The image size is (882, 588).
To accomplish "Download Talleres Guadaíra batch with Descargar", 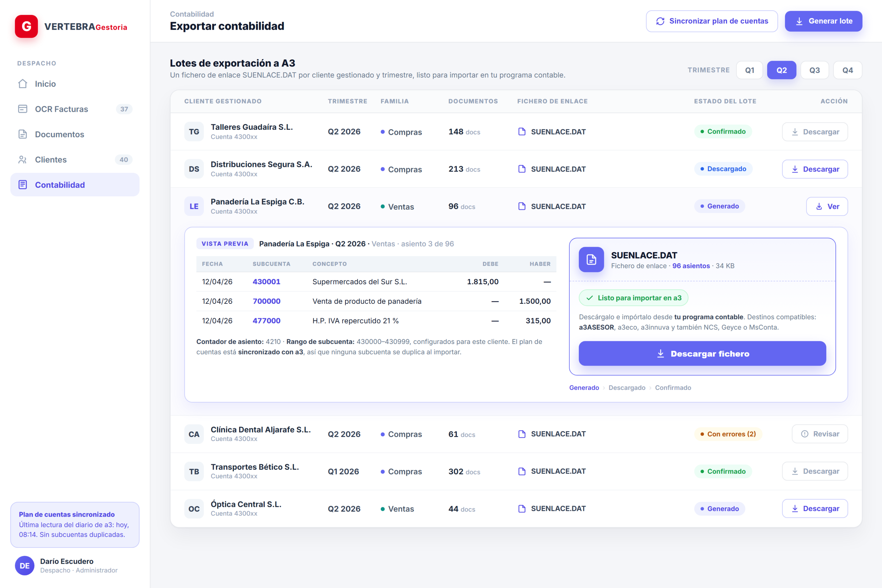I will pyautogui.click(x=815, y=132).
